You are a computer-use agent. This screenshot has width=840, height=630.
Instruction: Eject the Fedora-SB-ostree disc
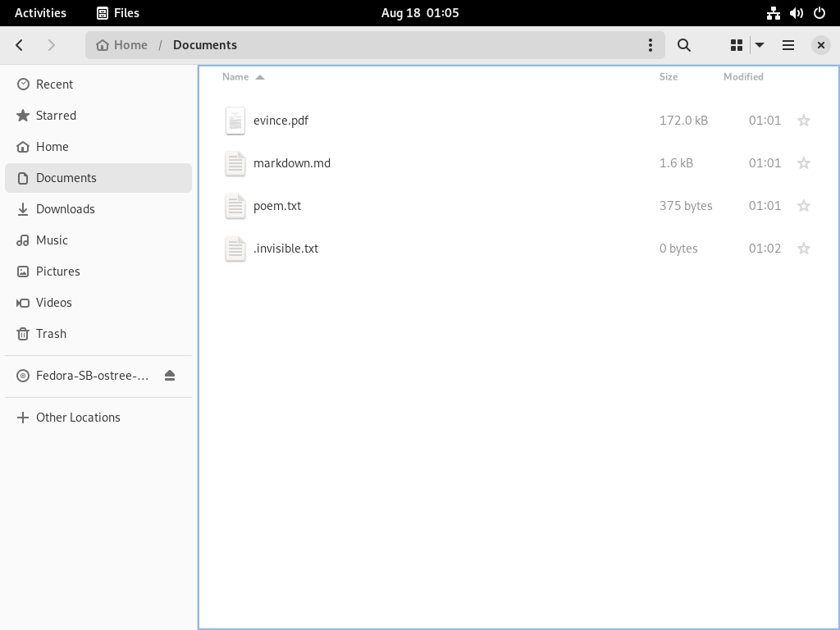(x=170, y=376)
